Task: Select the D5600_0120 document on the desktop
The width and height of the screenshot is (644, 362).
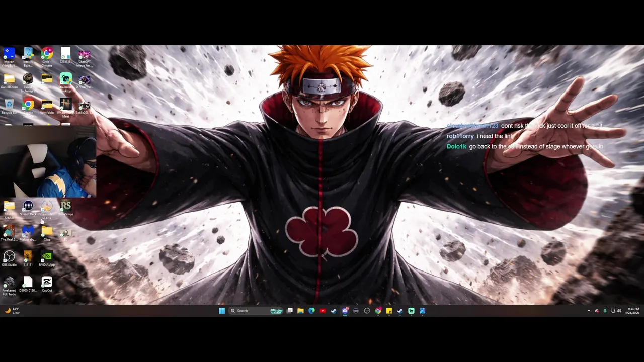Action: [x=28, y=285]
